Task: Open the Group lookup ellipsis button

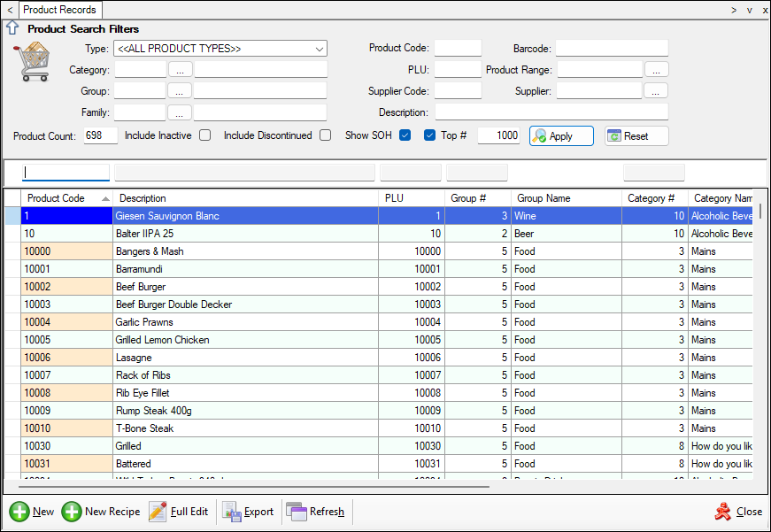Action: click(180, 91)
